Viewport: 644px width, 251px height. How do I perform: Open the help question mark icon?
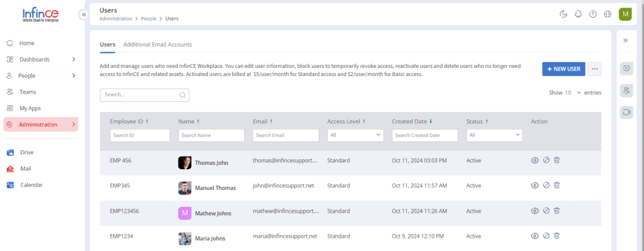click(x=592, y=14)
